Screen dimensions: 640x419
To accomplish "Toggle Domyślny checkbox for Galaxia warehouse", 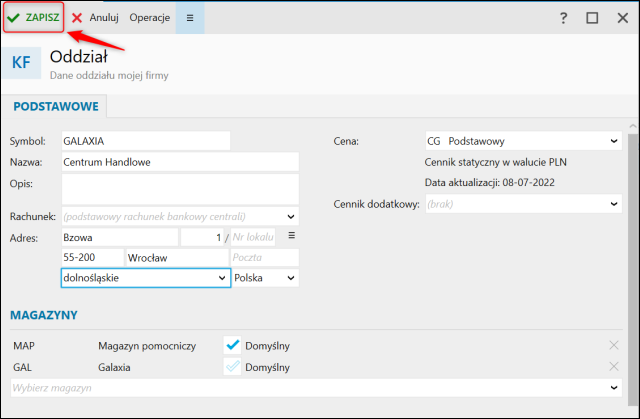I will [232, 367].
